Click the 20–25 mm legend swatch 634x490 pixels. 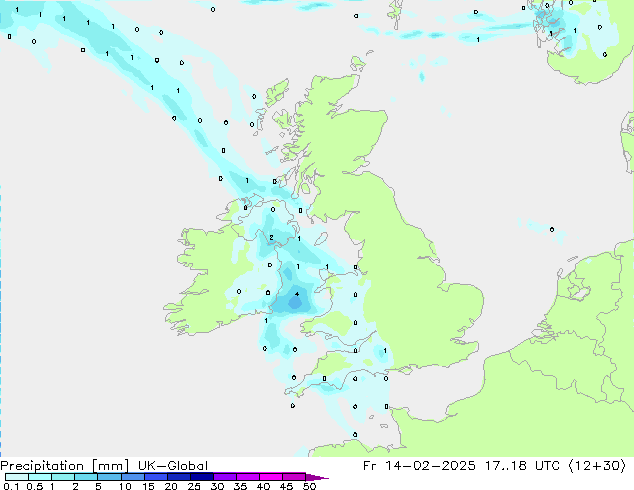(x=179, y=477)
